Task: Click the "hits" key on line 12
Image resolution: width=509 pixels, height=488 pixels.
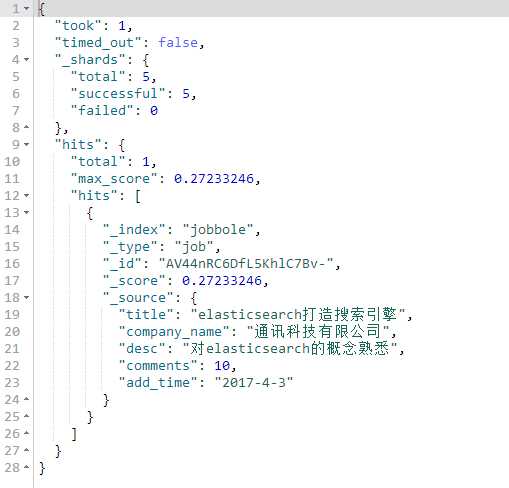Action: click(x=94, y=196)
